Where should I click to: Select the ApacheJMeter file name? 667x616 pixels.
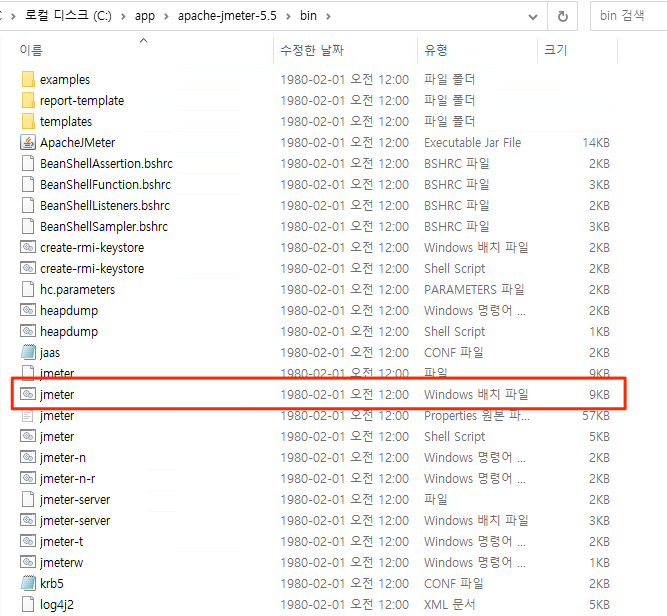point(77,143)
